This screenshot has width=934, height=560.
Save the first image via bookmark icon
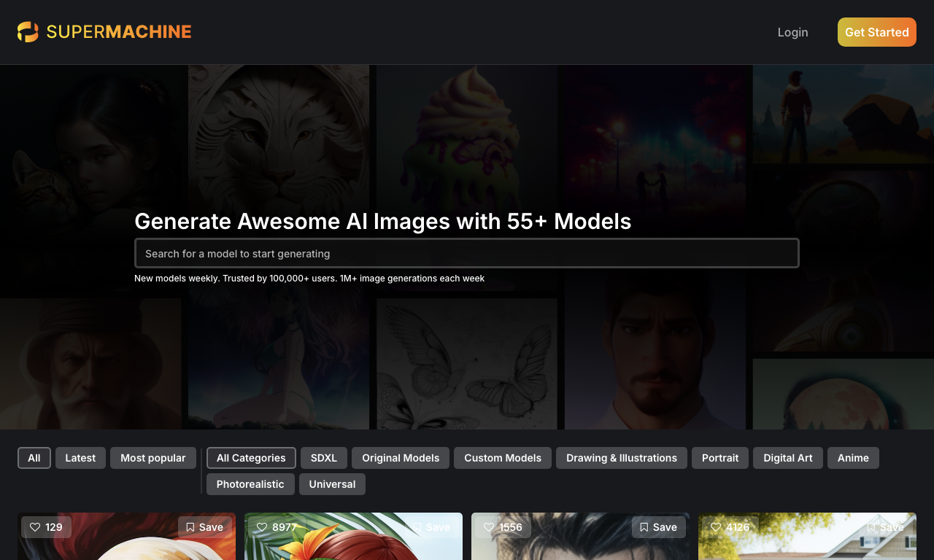[x=205, y=527]
